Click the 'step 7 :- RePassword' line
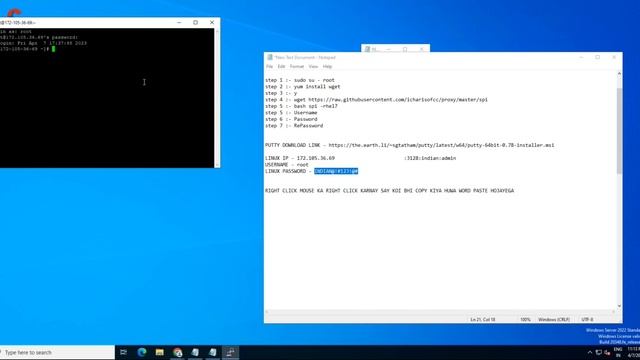 pos(294,126)
